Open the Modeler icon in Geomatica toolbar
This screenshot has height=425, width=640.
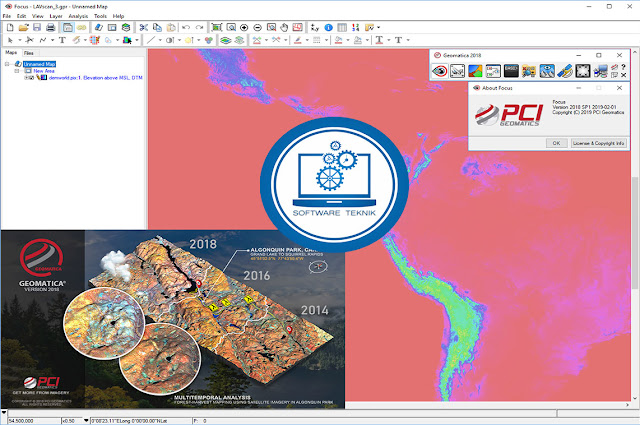tap(493, 71)
